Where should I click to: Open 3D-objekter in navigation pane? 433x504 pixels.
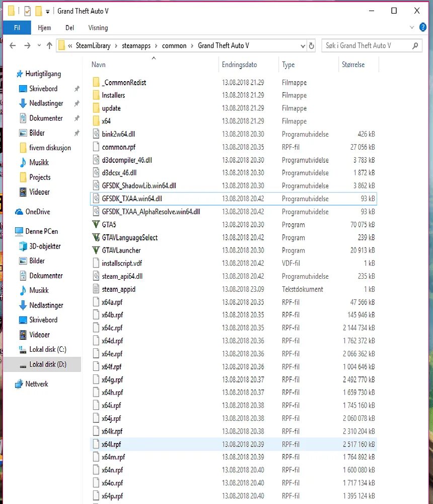pos(45,246)
